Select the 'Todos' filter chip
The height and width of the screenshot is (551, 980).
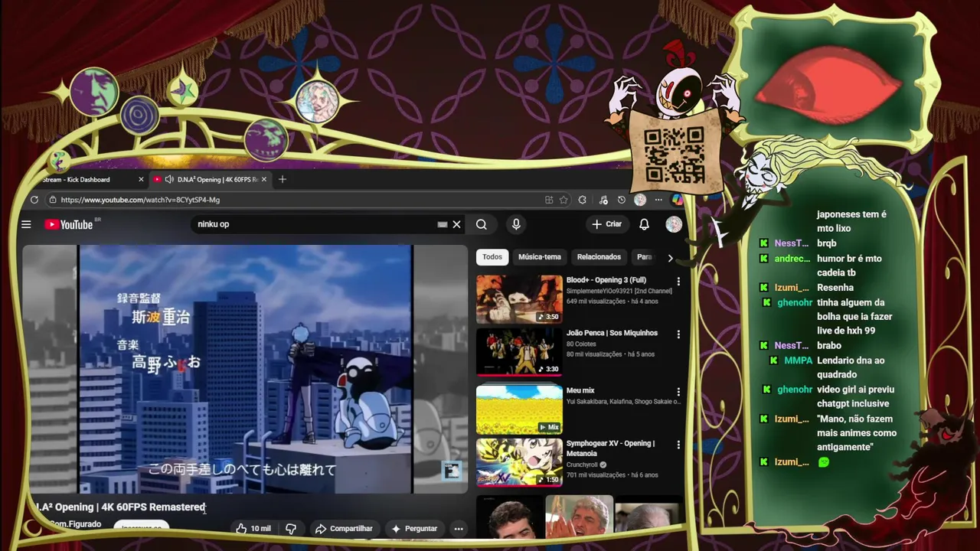pos(492,257)
